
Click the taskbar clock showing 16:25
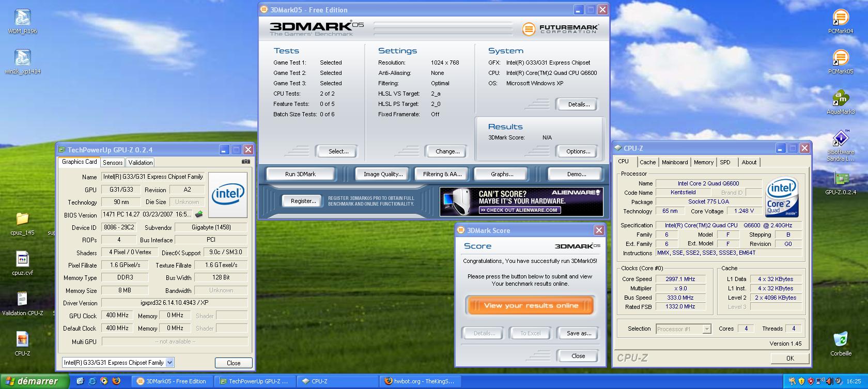(854, 381)
